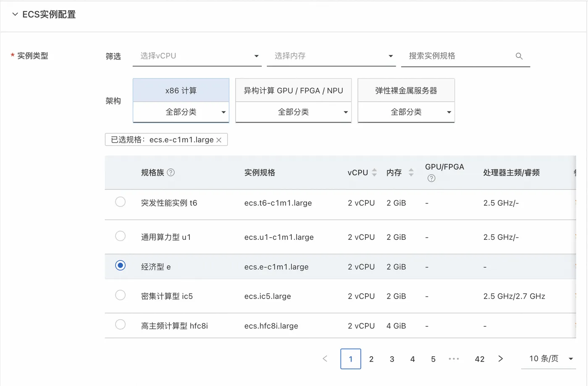Open the 10 条/页 page size dropdown
Viewport: 588px width, 386px height.
549,359
